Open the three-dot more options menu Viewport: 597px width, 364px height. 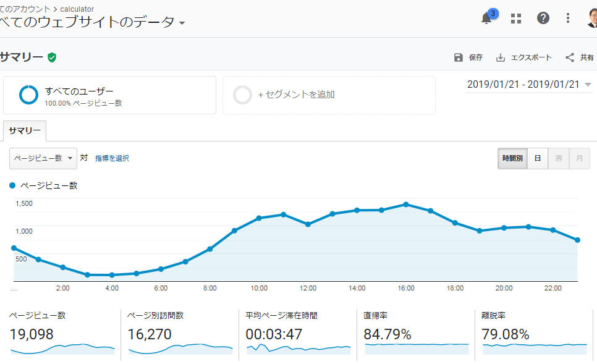coord(568,18)
